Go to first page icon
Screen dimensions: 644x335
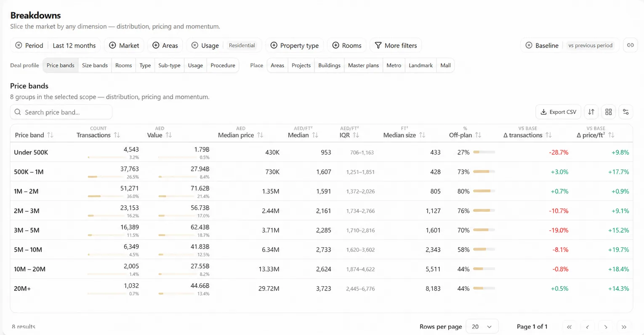coord(569,327)
